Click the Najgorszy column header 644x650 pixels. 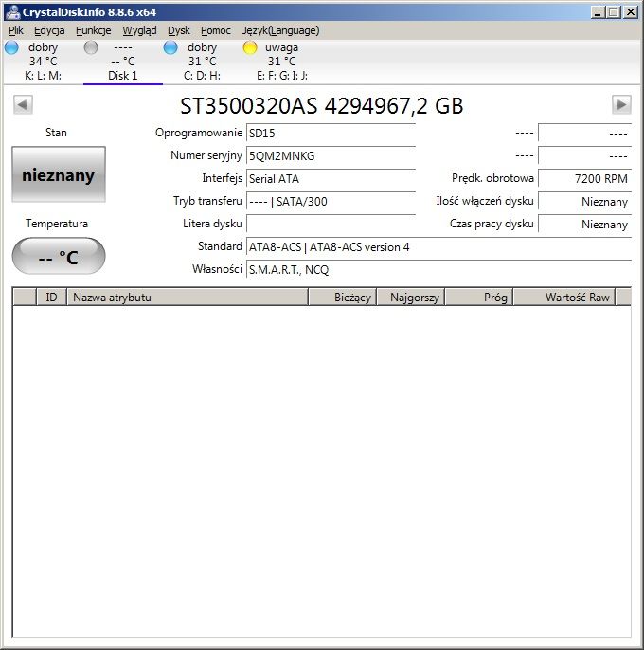click(411, 298)
